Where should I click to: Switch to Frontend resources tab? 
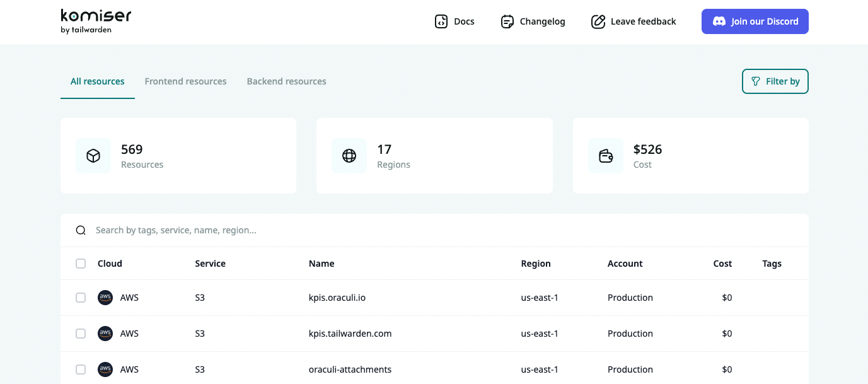(x=185, y=81)
